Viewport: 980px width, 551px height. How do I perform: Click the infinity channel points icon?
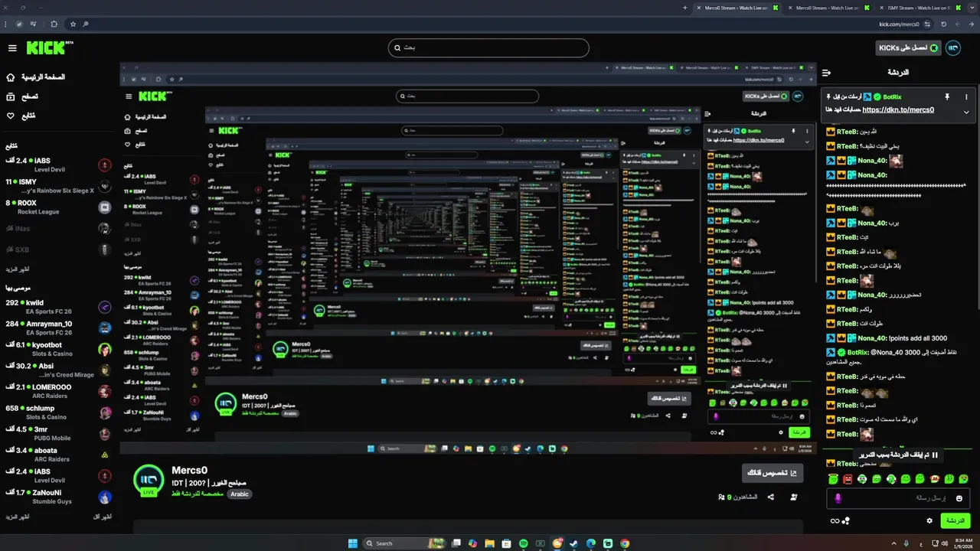pos(835,521)
